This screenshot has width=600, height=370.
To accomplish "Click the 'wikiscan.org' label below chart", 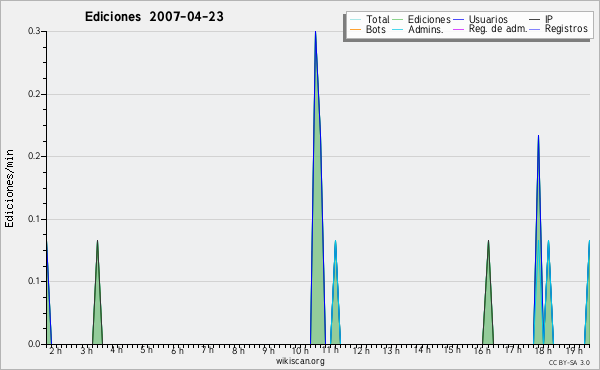I will click(x=300, y=361).
